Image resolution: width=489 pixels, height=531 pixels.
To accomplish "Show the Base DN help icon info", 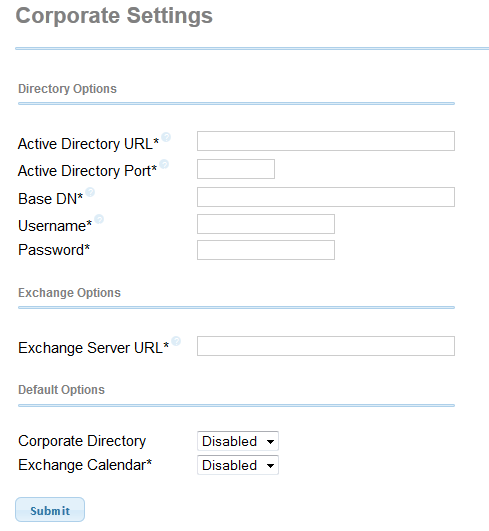I will [90, 192].
